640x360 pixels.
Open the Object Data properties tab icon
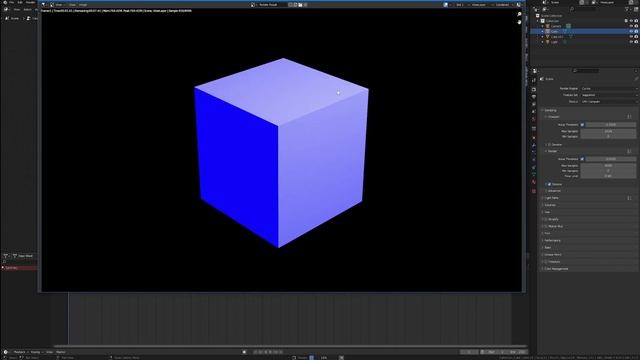pos(534,175)
